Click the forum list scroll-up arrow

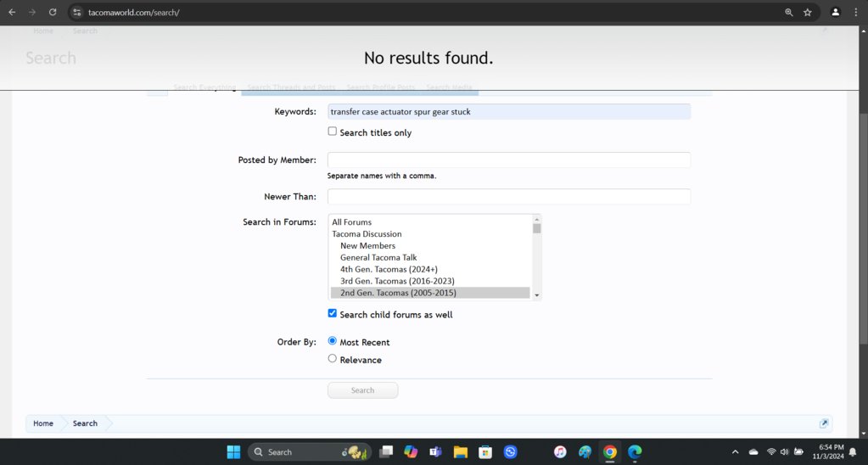(536, 219)
